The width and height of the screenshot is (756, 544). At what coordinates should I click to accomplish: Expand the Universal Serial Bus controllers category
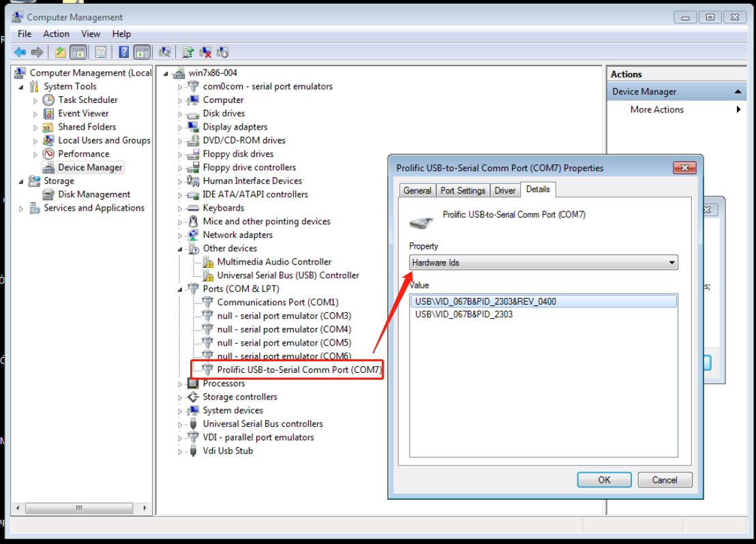180,425
